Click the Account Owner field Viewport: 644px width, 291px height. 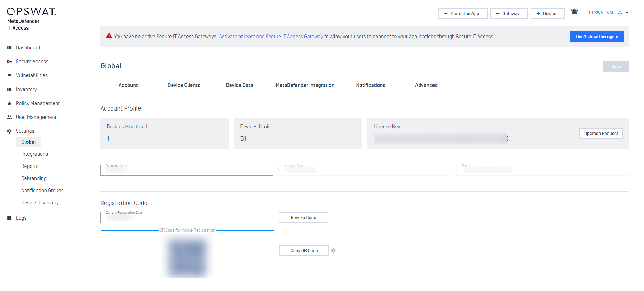coord(365,170)
